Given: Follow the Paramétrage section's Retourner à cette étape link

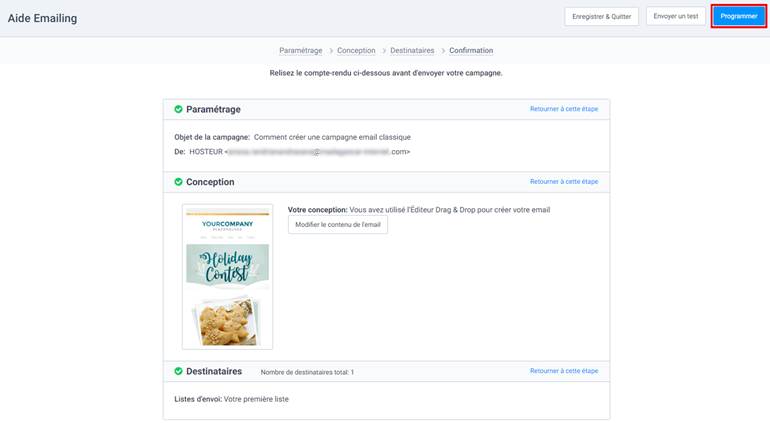Looking at the screenshot, I should 564,109.
